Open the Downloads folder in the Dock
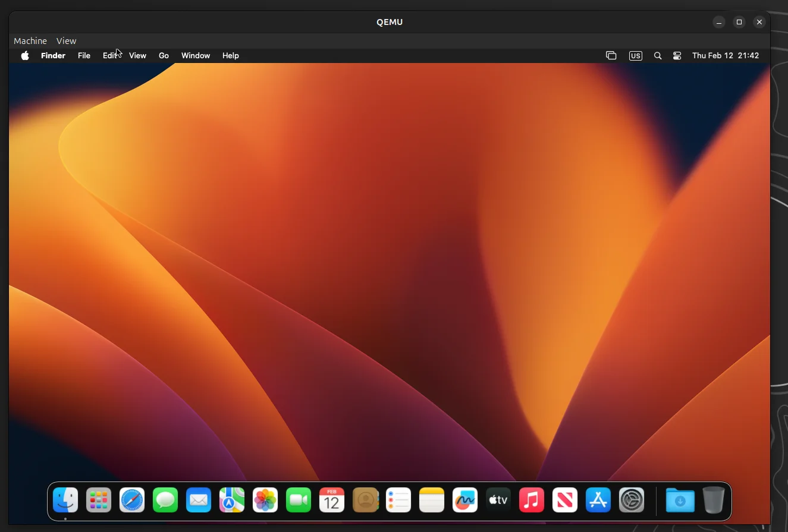 [680, 500]
